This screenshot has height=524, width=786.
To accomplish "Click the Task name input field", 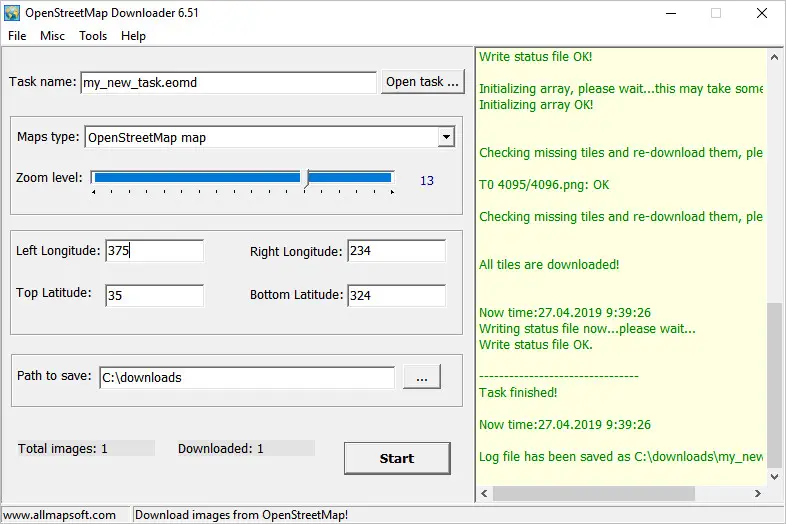I will coord(229,82).
